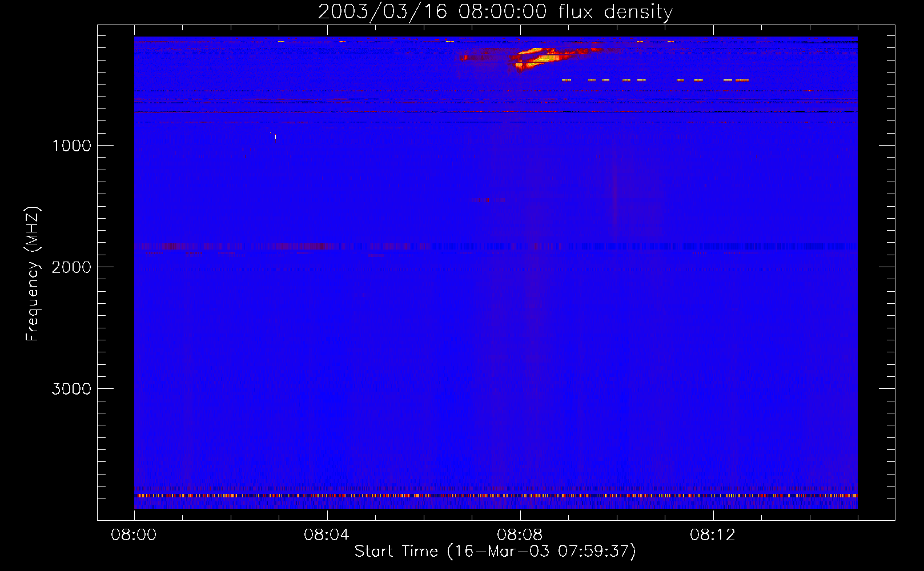Screen dimensions: 924x571
Task: Click the '3000' frequency tick label
Action: [x=71, y=389]
